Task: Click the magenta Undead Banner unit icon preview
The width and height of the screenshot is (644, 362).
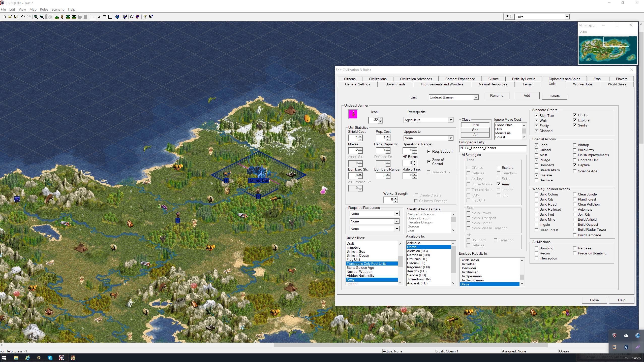Action: [x=353, y=114]
